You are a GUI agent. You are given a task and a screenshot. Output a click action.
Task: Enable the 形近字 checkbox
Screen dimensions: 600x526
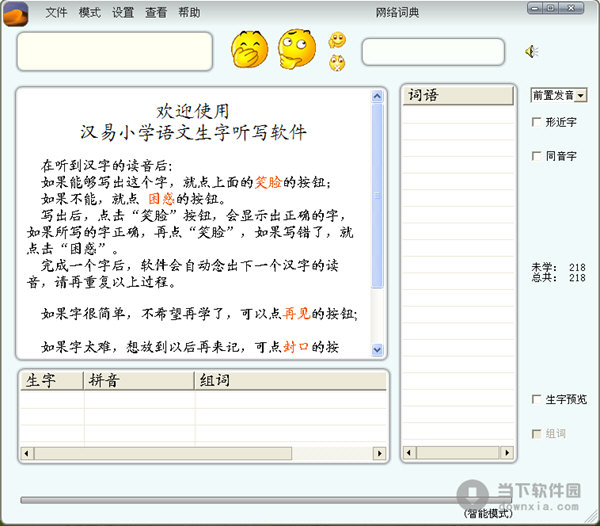tap(537, 122)
